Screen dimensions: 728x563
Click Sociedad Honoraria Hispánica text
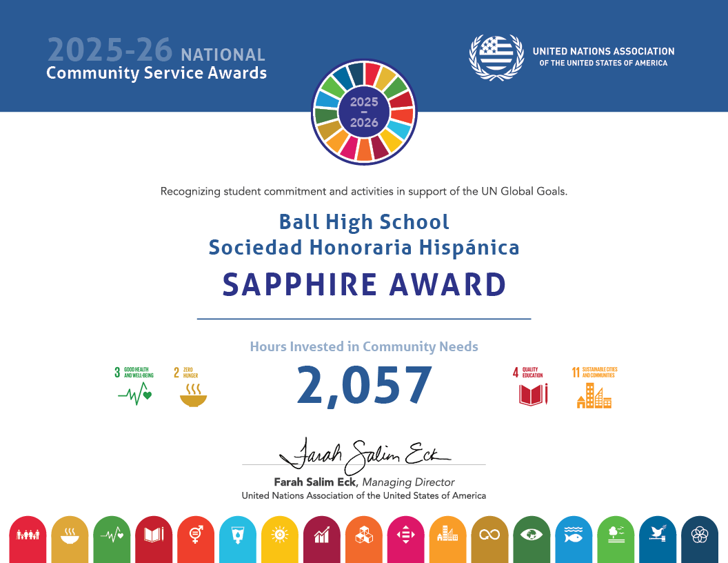[364, 247]
